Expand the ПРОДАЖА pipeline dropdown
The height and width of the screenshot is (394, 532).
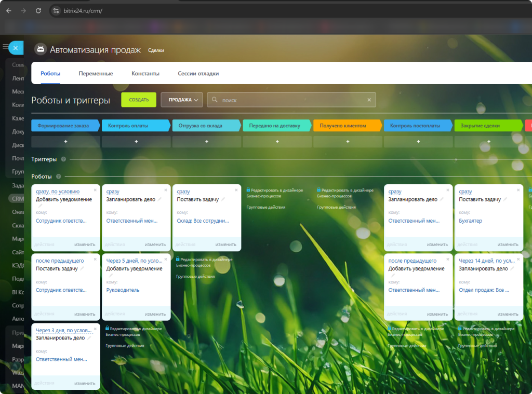182,100
